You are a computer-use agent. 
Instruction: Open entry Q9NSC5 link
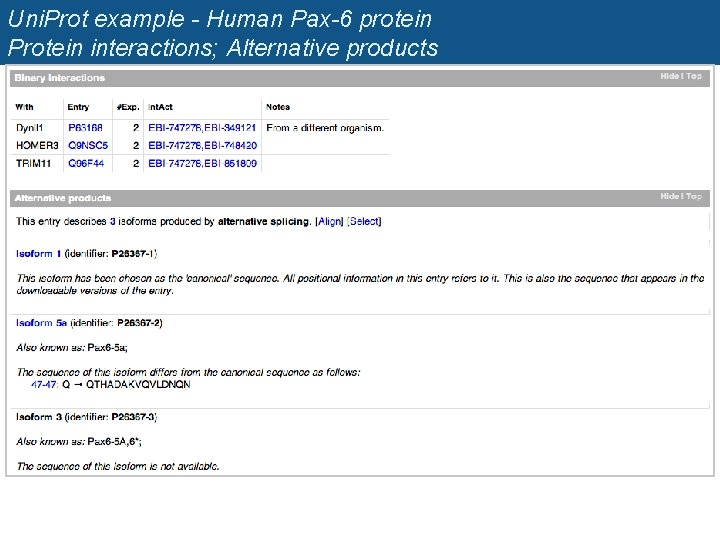(88, 146)
